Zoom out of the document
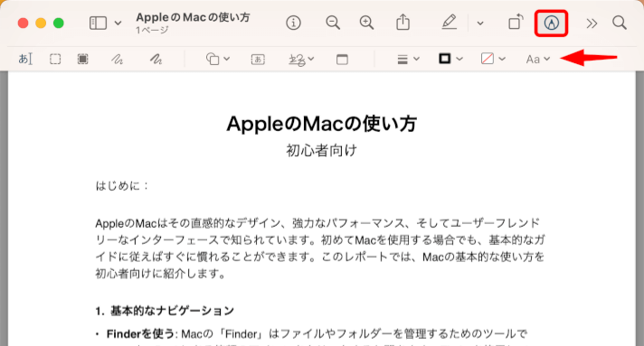Screen dimensions: 644x346 click(x=333, y=23)
